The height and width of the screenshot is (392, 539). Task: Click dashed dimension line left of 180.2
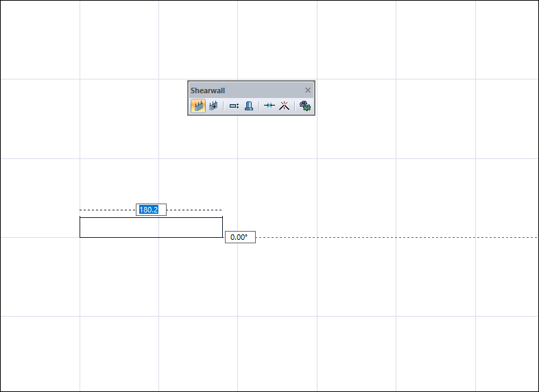[108, 210]
